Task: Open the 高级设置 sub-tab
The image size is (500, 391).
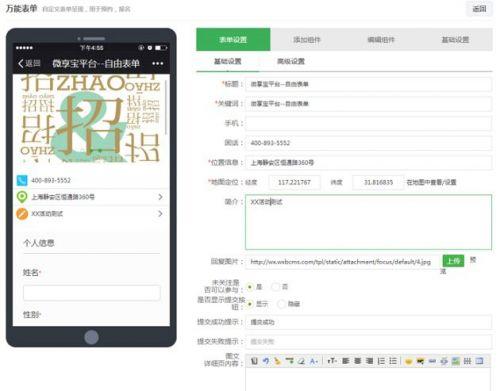Action: click(291, 61)
